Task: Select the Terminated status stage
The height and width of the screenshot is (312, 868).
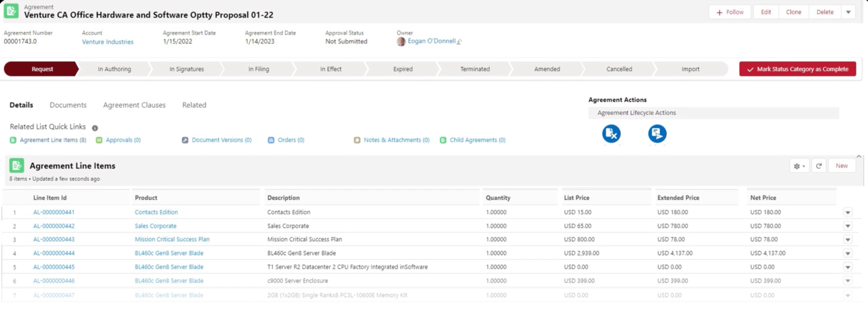Action: pos(475,69)
